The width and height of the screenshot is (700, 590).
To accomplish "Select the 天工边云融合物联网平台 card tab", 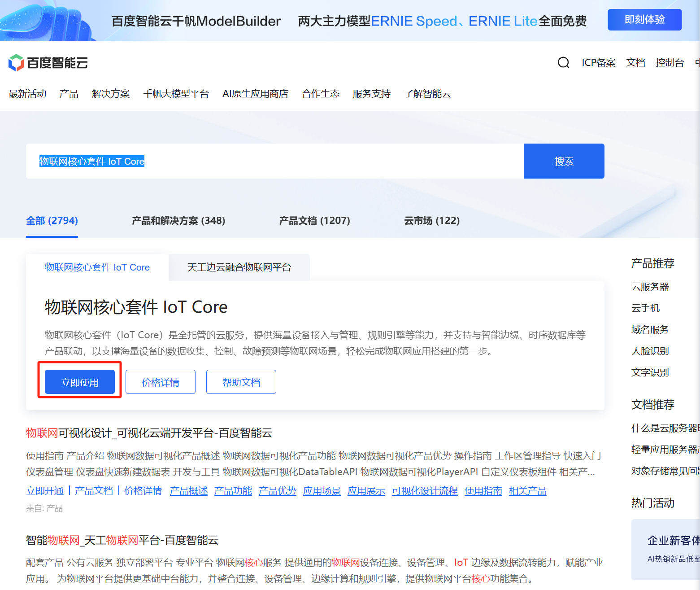I will pyautogui.click(x=239, y=267).
